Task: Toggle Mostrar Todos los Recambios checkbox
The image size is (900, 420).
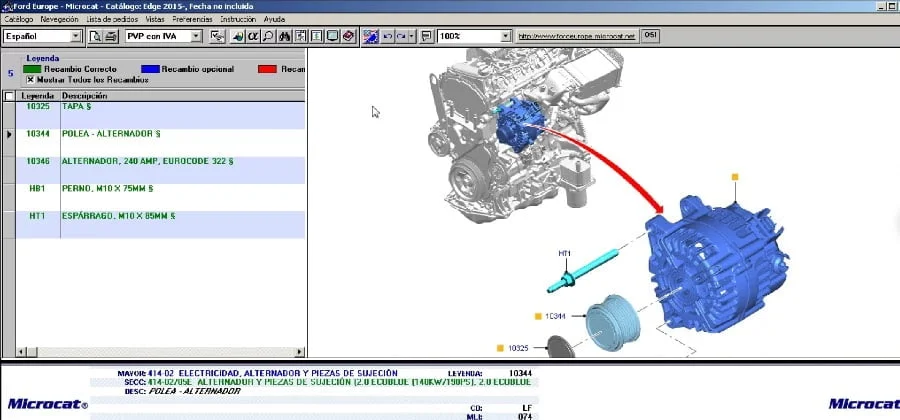Action: [30, 80]
